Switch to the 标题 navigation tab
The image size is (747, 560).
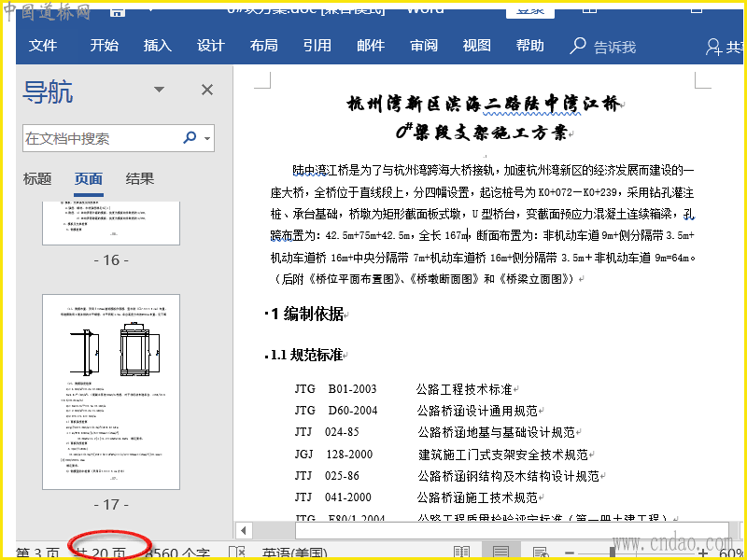(x=37, y=178)
